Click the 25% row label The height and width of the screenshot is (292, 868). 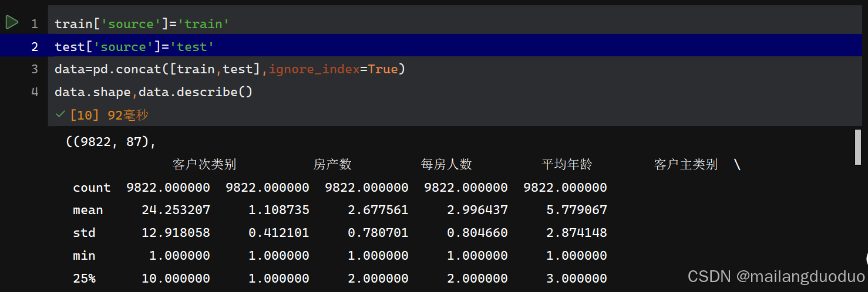[x=84, y=279]
